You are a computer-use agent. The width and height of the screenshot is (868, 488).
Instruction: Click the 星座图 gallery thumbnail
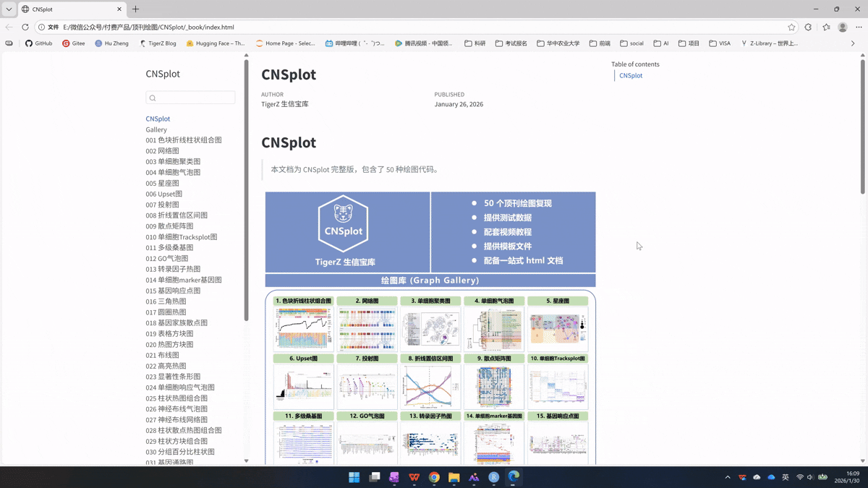[558, 330]
